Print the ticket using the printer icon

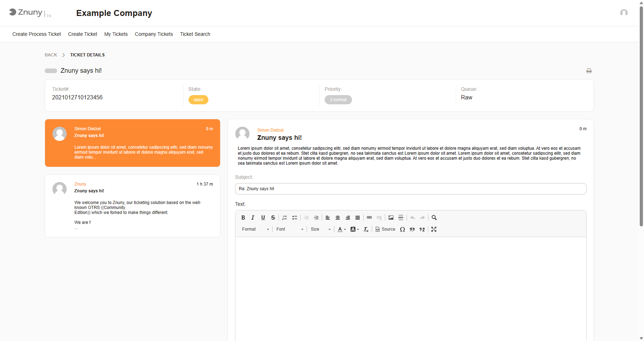[589, 71]
